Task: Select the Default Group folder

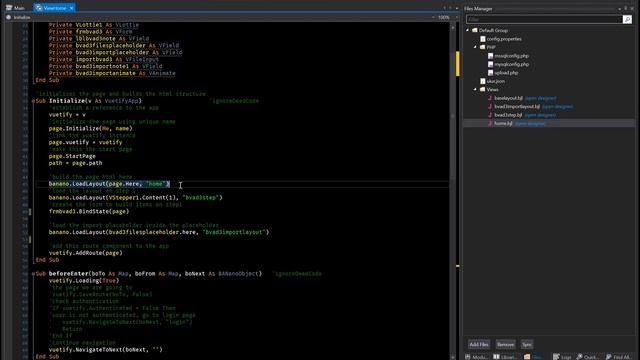Action: click(x=493, y=30)
